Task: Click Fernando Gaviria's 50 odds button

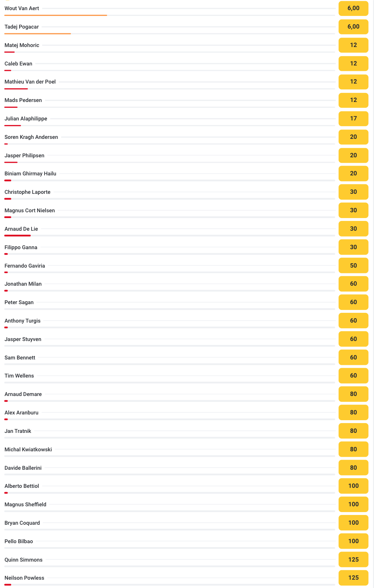Action: [x=353, y=266]
